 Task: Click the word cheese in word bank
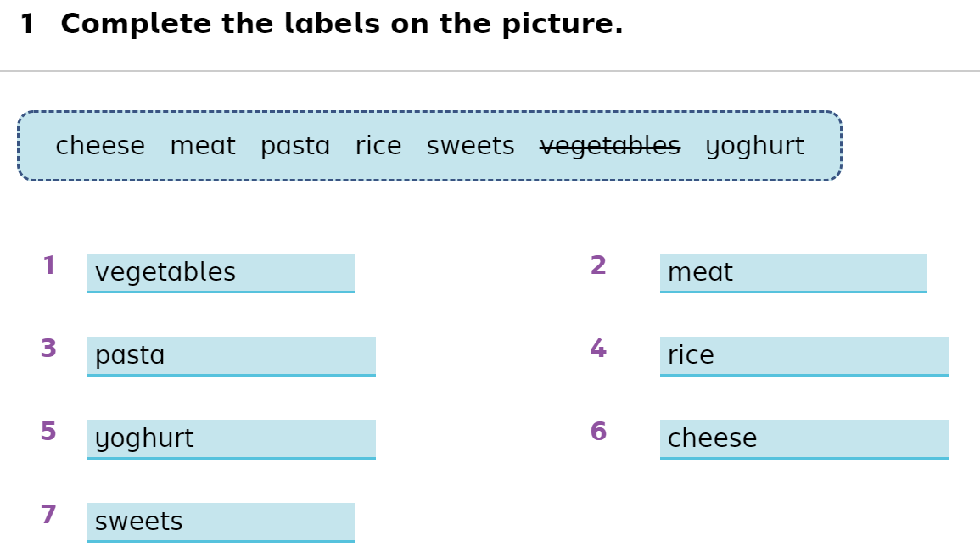(x=100, y=146)
